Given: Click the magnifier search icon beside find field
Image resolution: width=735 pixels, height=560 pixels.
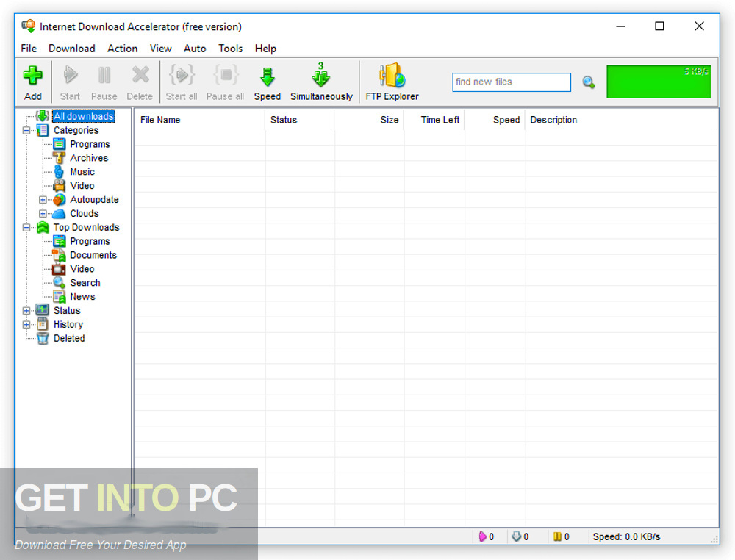Looking at the screenshot, I should click(x=589, y=82).
